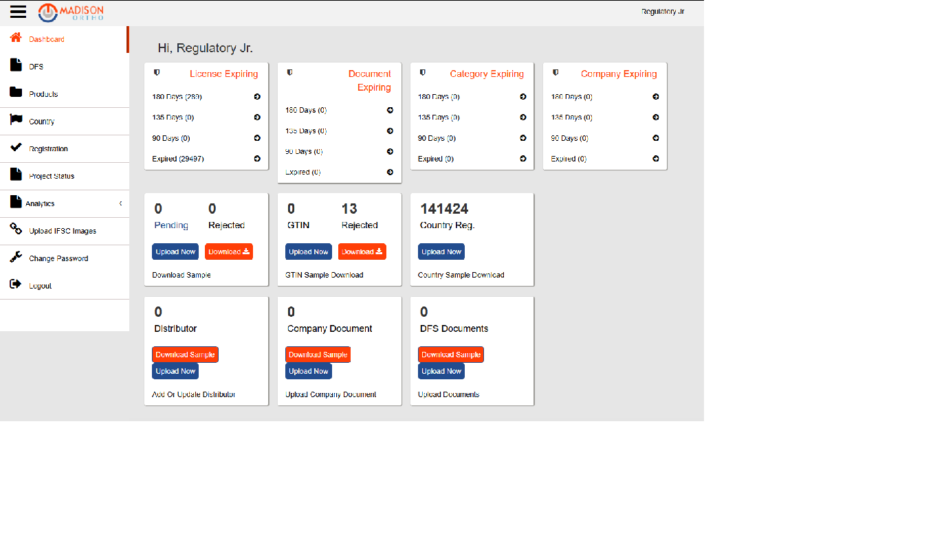Download rejected GTIN list via Download button
Viewport: 935px width, 560px height.
pyautogui.click(x=362, y=251)
